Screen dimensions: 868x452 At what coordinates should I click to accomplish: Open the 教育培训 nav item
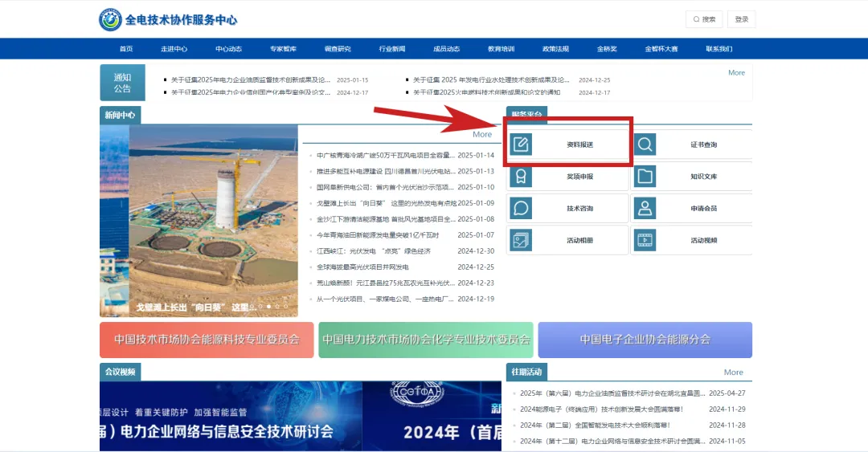501,49
